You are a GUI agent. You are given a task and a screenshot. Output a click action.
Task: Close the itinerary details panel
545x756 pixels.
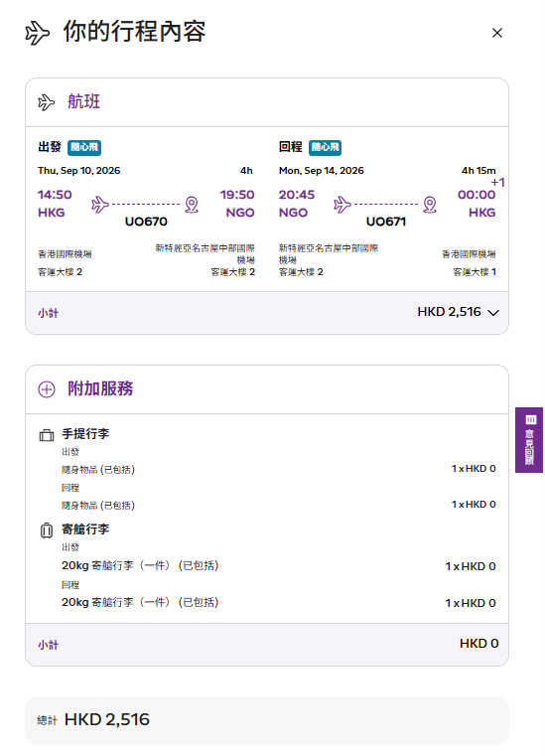click(x=496, y=33)
